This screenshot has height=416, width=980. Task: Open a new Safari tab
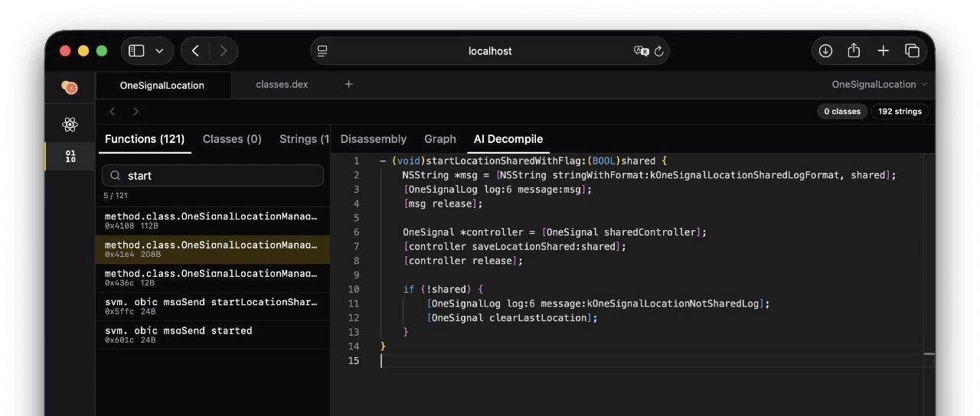tap(883, 50)
